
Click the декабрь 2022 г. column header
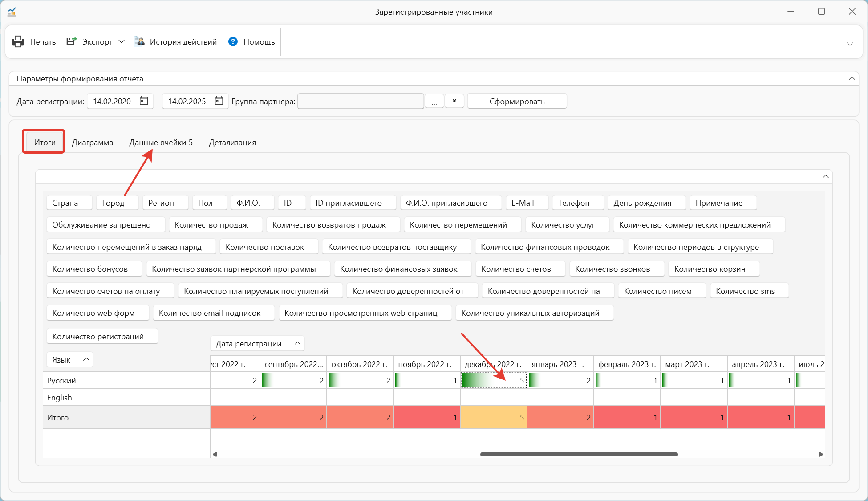493,364
